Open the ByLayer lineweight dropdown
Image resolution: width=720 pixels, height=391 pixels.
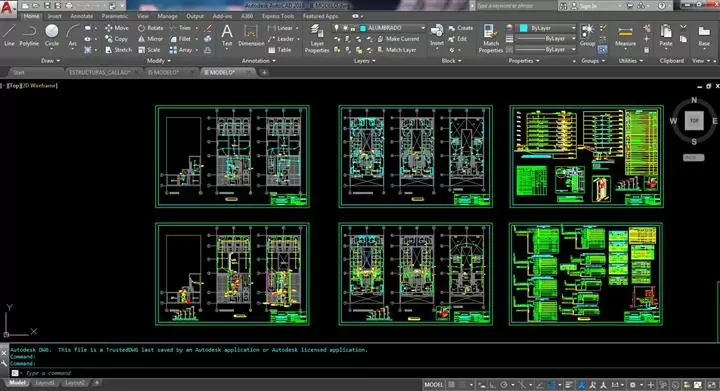546,39
